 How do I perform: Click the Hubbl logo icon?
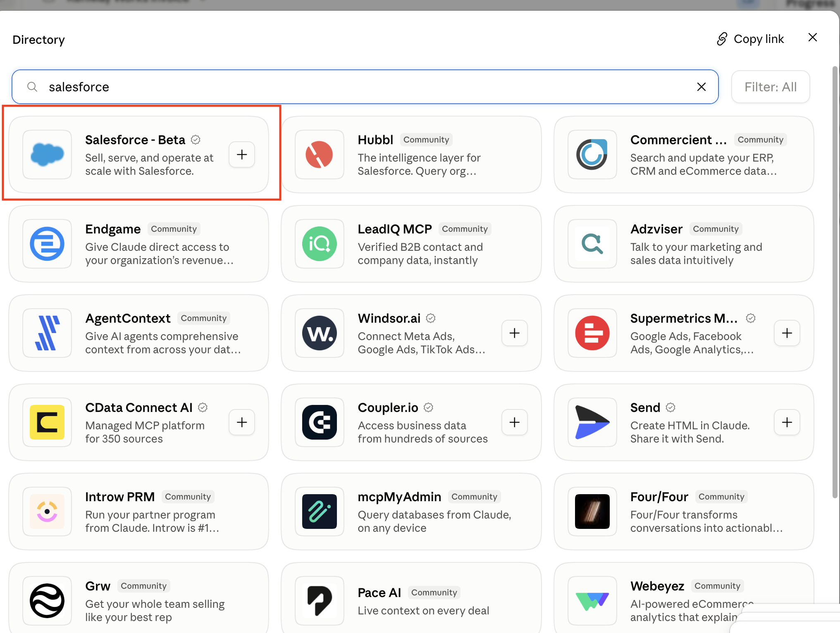coord(319,155)
